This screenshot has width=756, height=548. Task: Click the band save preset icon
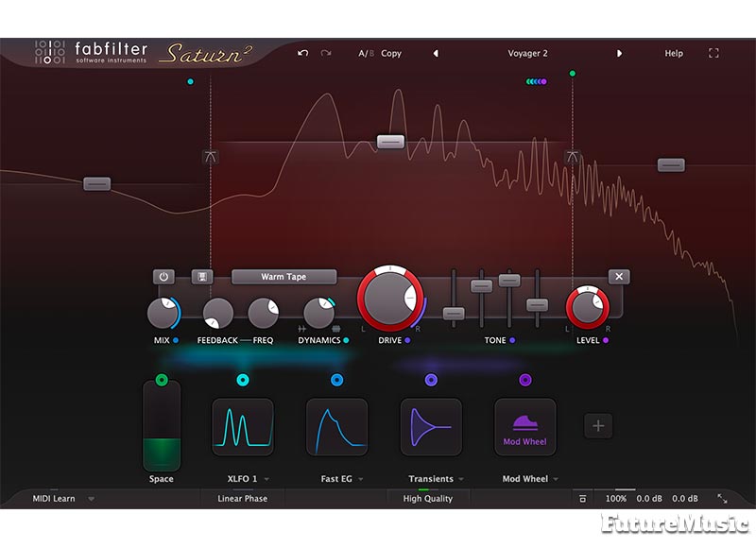(x=202, y=277)
